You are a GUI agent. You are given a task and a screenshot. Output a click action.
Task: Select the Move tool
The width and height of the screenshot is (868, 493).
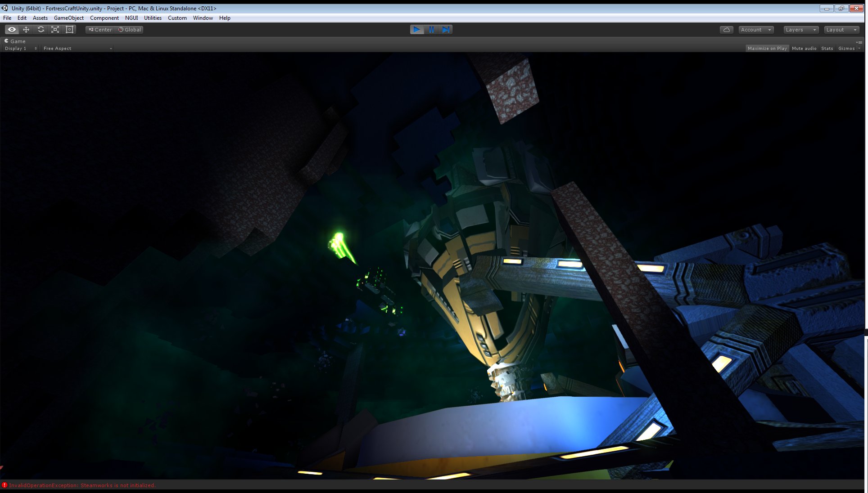click(x=26, y=30)
